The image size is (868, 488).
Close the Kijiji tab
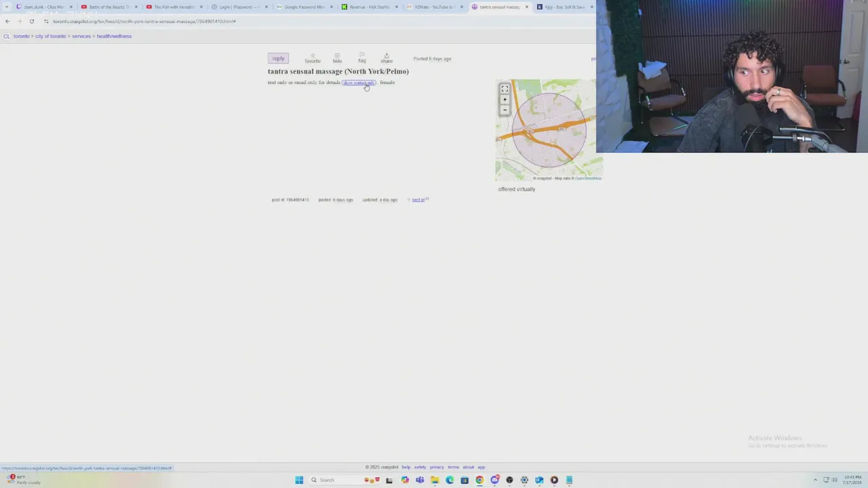coord(592,7)
